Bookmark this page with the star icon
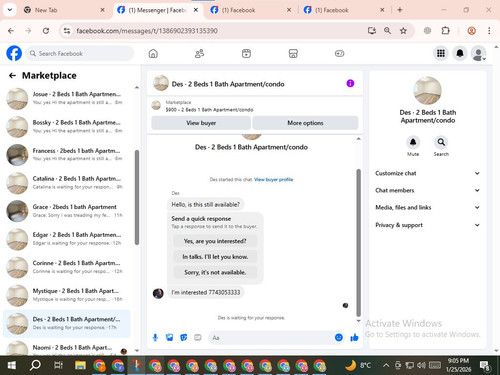The width and height of the screenshot is (500, 375). [x=403, y=31]
